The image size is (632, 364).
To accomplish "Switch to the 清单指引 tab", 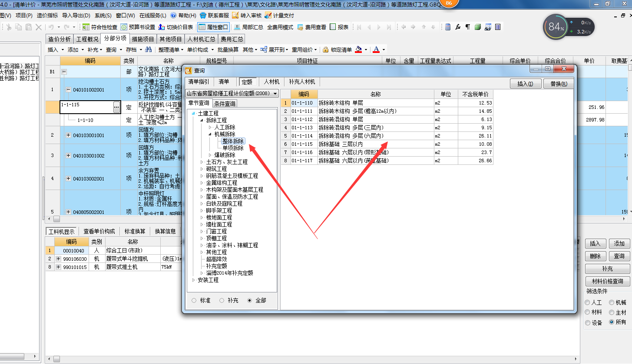I will click(199, 82).
